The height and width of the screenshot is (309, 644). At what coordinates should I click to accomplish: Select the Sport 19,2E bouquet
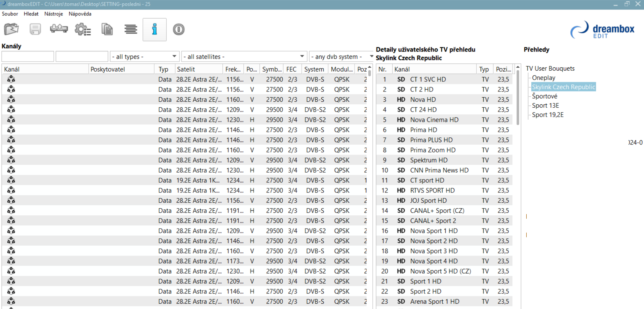pos(548,115)
